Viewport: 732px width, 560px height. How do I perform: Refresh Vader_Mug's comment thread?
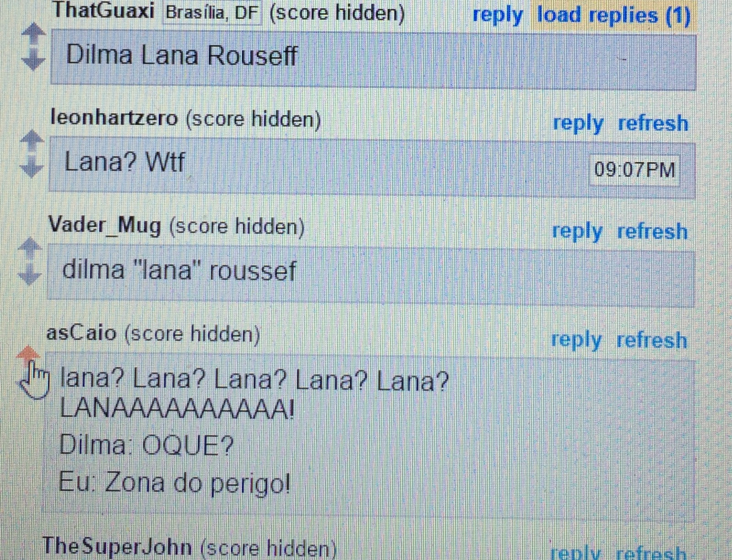tap(652, 232)
